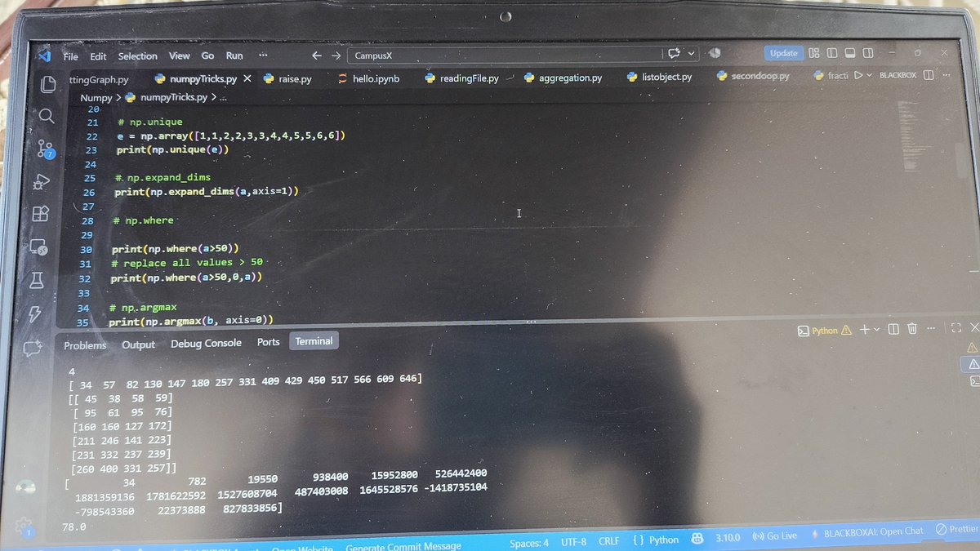Go forward with the right arrow
This screenshot has width=980, height=551.
(336, 56)
